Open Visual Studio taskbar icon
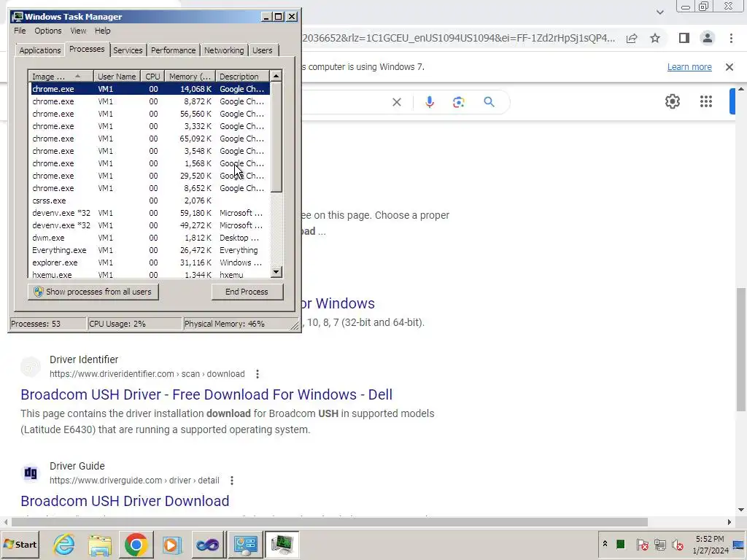 pyautogui.click(x=208, y=544)
